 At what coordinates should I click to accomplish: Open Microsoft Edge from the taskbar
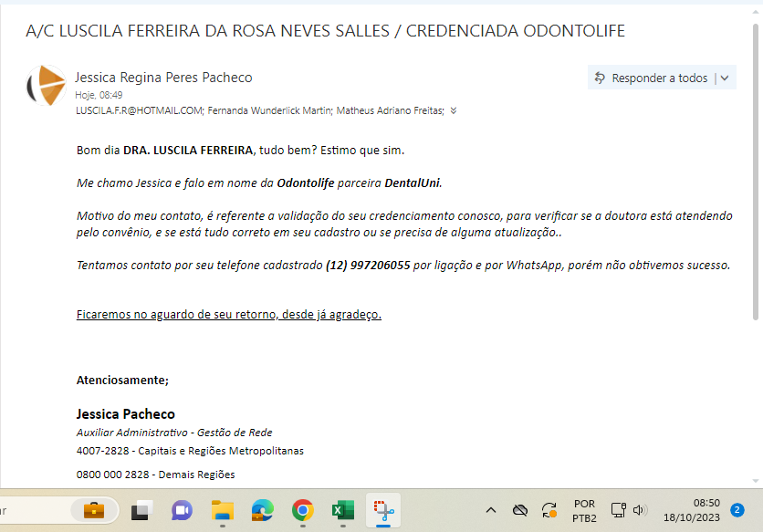click(263, 511)
